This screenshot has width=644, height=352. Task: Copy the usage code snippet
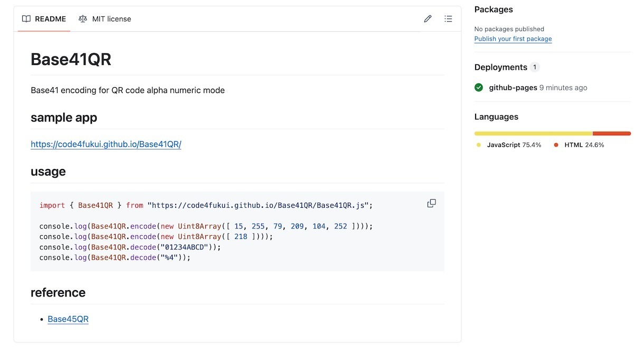point(431,203)
